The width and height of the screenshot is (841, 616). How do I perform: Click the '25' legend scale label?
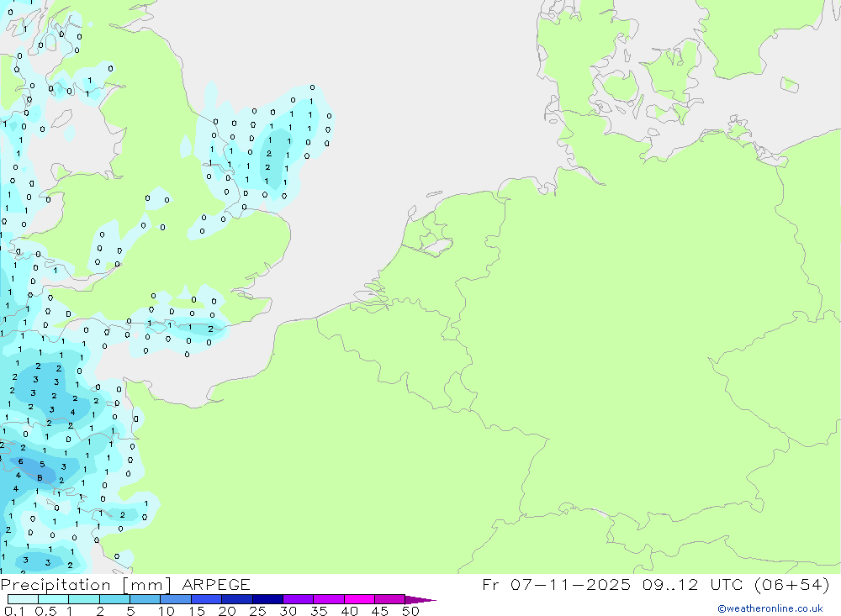pos(258,611)
